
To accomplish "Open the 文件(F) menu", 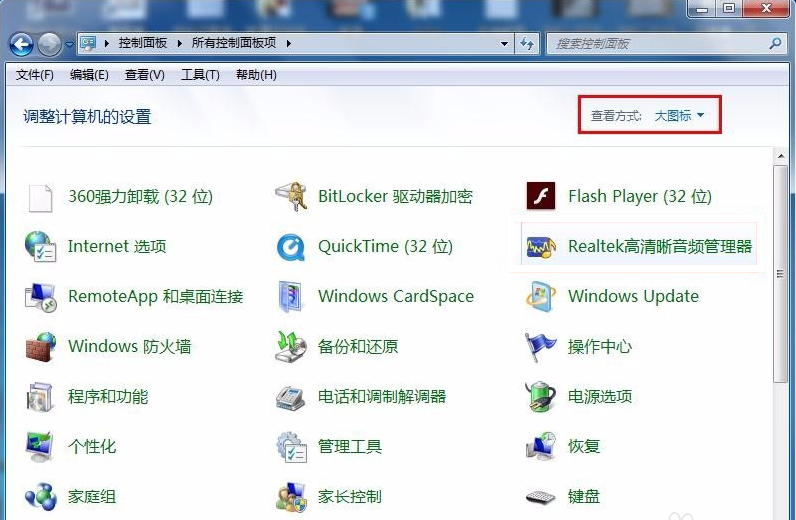I will pos(35,75).
